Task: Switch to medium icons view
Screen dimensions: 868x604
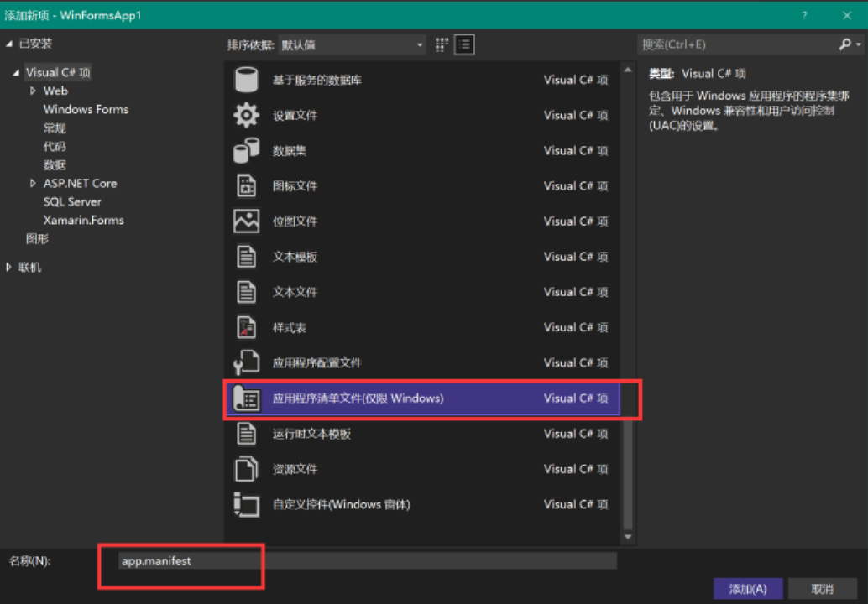Action: pyautogui.click(x=441, y=44)
